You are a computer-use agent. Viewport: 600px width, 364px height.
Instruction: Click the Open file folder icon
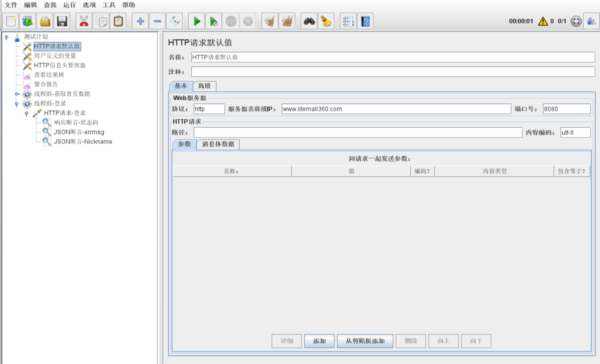click(x=45, y=21)
